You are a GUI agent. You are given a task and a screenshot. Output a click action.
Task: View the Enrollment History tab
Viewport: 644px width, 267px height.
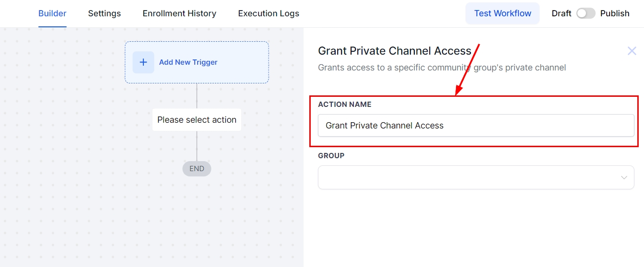coord(179,13)
